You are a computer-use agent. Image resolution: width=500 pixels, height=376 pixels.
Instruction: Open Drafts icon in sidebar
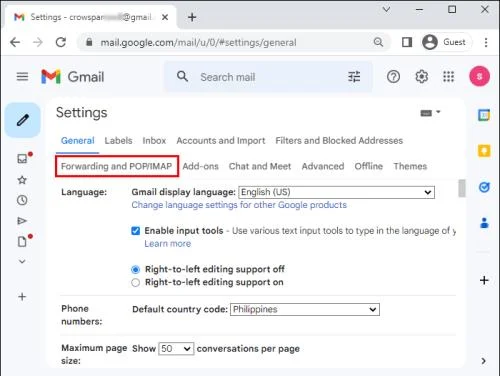coord(22,241)
